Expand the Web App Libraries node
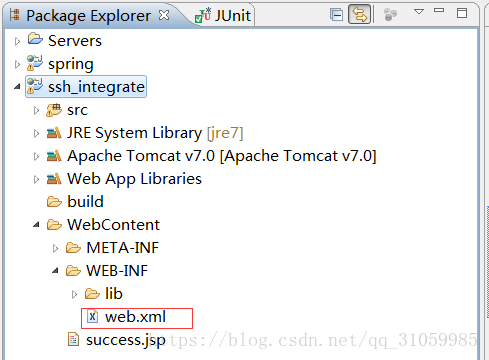This screenshot has height=360, width=489. point(36,179)
